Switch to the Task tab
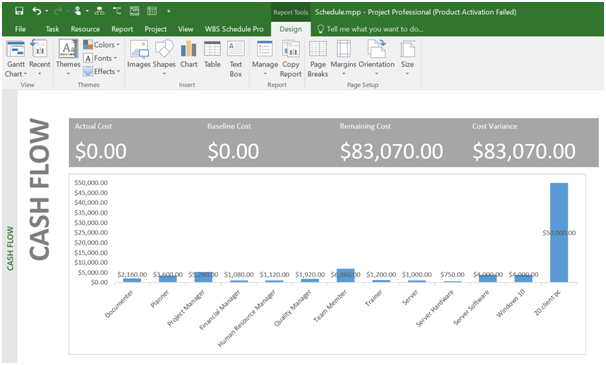Image resolution: width=606 pixels, height=365 pixels. [x=52, y=29]
